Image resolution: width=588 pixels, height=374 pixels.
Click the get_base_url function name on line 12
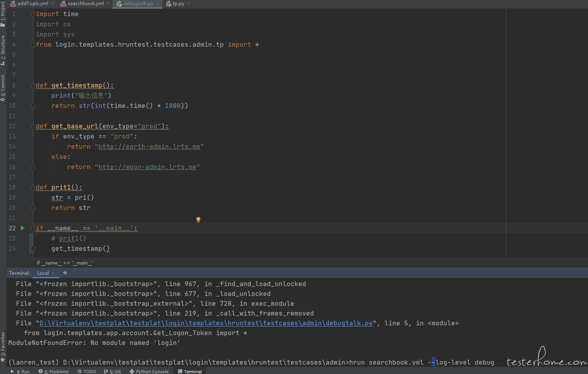tap(74, 126)
